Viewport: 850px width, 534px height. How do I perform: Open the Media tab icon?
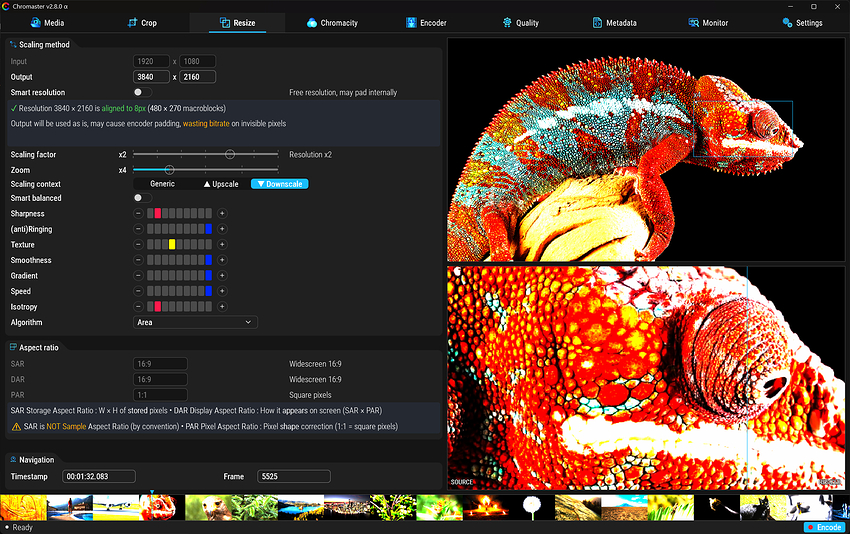[36, 23]
